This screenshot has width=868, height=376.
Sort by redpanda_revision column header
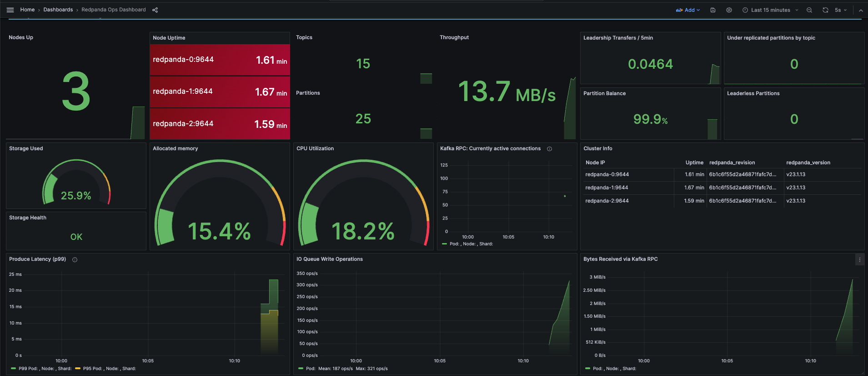(x=732, y=163)
